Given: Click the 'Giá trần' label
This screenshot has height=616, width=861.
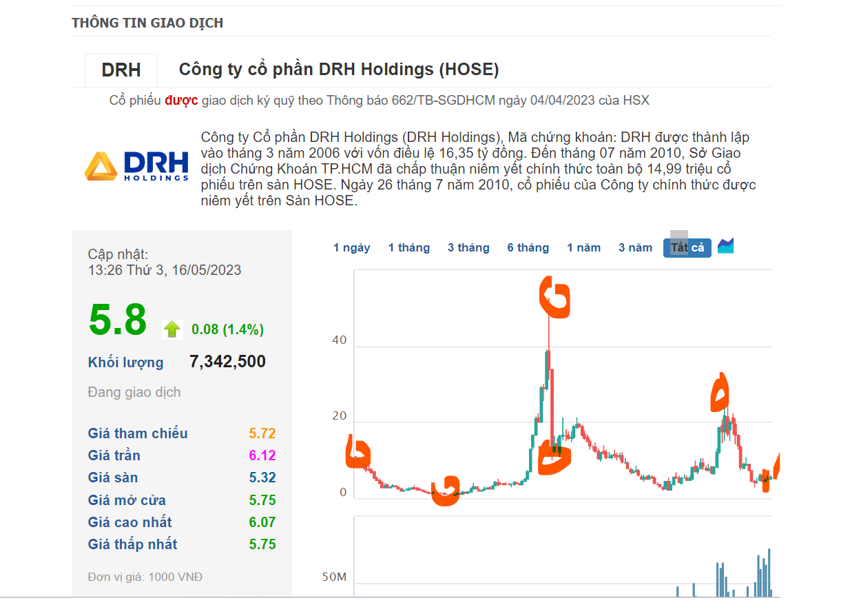Looking at the screenshot, I should [x=114, y=455].
